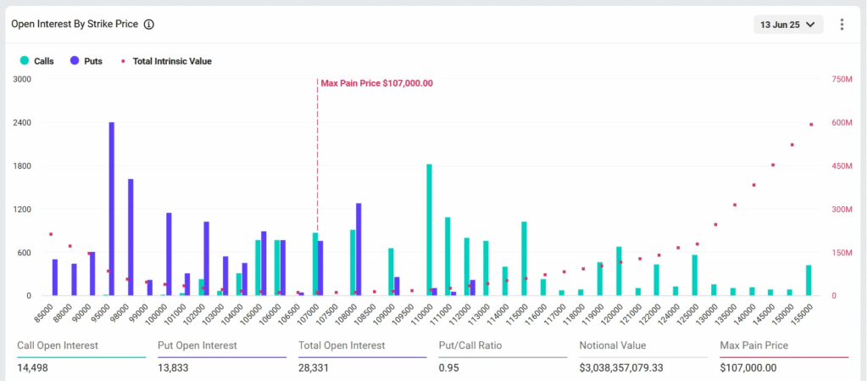Click the Max Pain Price stat box
This screenshot has height=381, width=868.
(x=784, y=356)
